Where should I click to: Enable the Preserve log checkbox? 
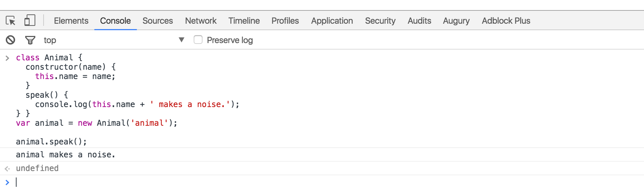click(198, 40)
